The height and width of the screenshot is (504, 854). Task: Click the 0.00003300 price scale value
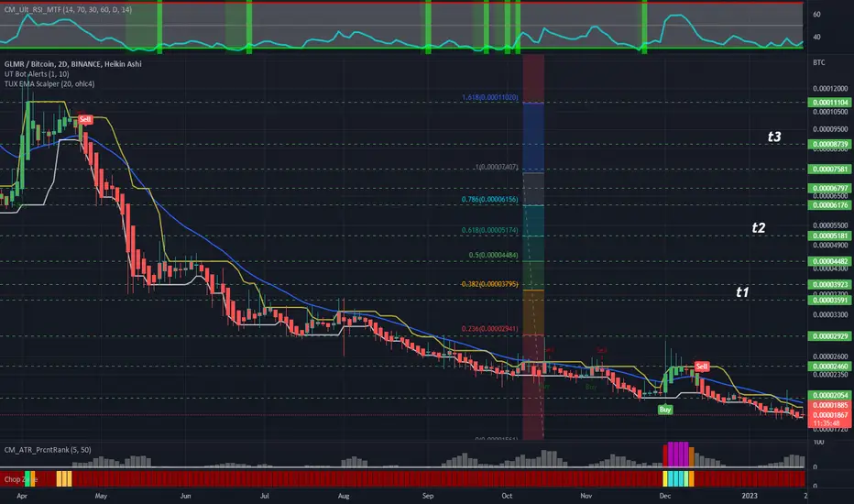[x=830, y=314]
